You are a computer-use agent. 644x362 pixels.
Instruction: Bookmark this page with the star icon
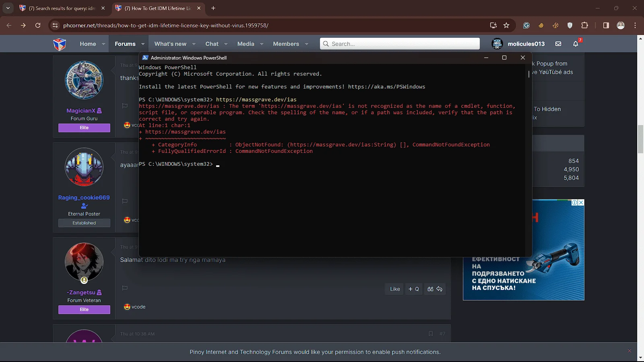coord(506,25)
